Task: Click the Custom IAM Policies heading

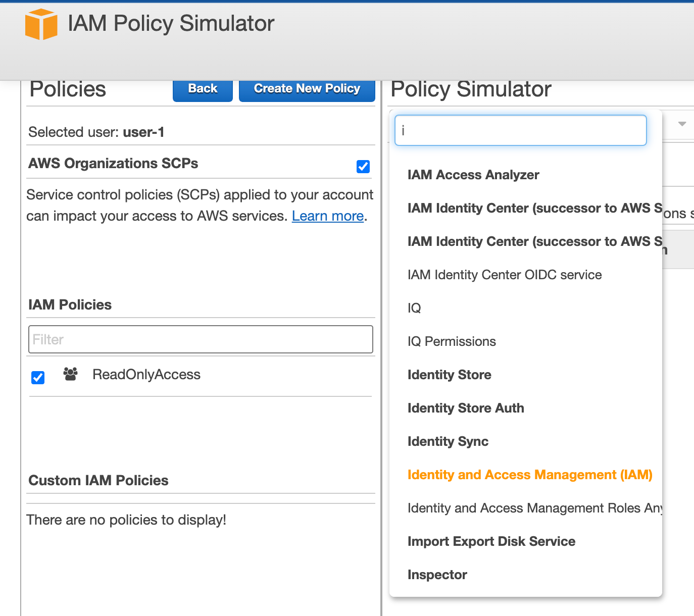Action: point(98,480)
